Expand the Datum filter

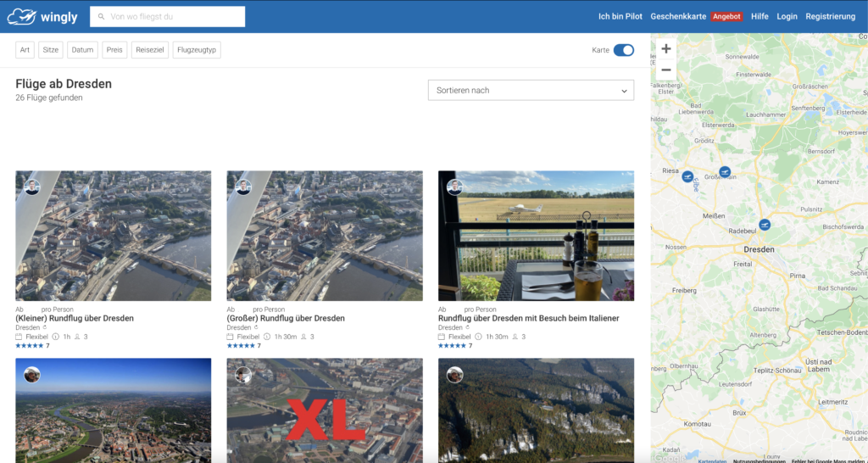(x=82, y=50)
